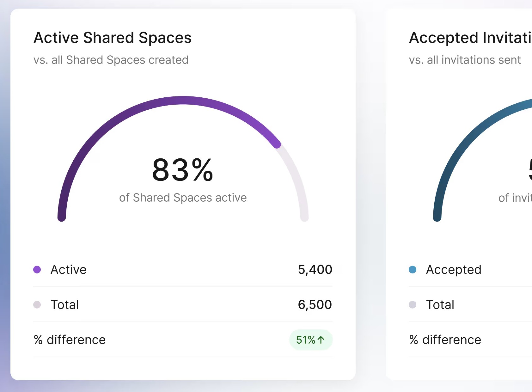
Task: Click the Total label in Shared Spaces card
Action: [x=65, y=305]
